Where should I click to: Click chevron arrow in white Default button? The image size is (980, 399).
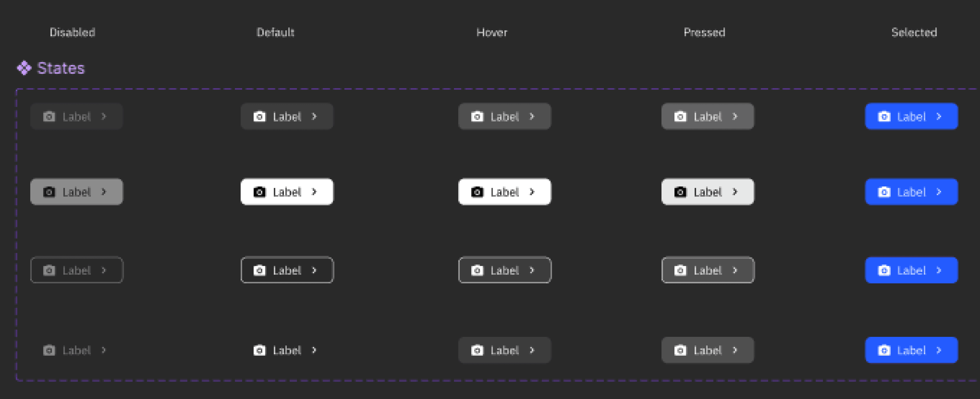click(x=314, y=192)
